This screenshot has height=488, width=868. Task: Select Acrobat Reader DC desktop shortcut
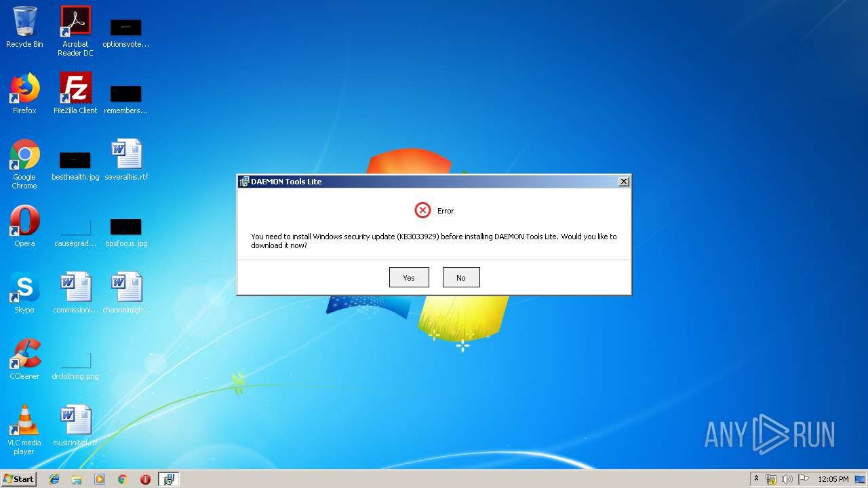75,31
